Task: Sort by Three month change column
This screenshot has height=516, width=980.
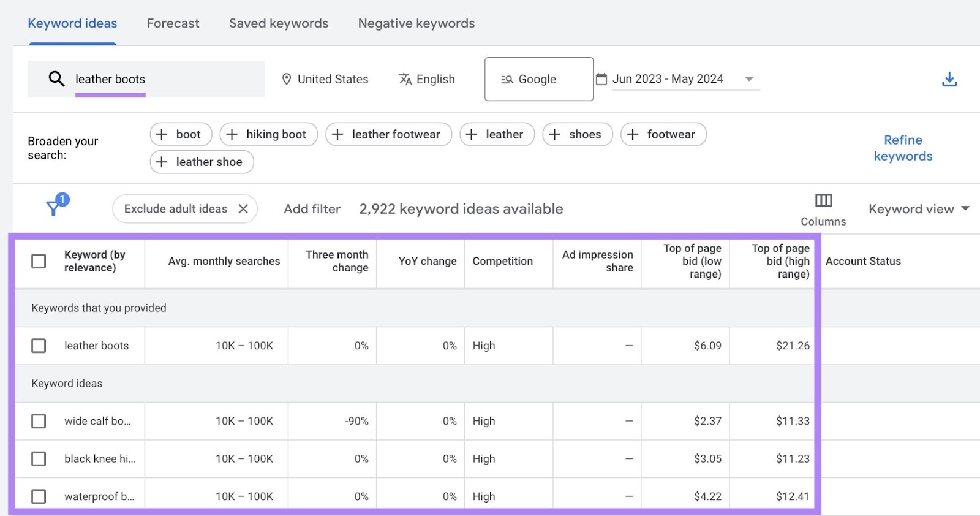Action: pyautogui.click(x=337, y=261)
